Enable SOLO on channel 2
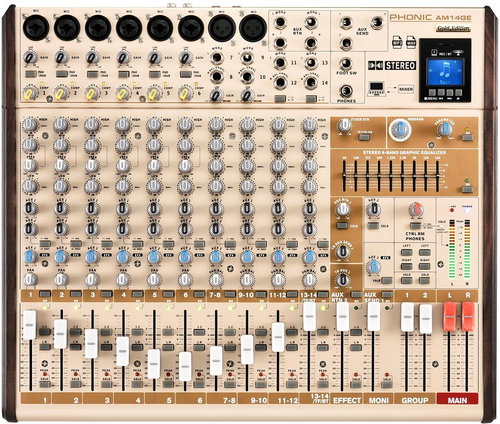 [76, 384]
